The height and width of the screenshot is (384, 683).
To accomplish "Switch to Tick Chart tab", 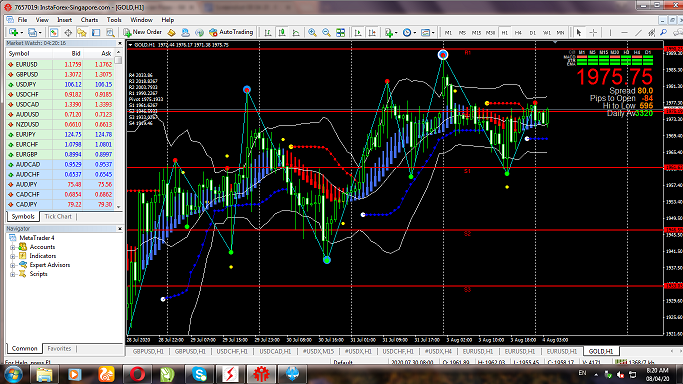I will click(x=58, y=216).
